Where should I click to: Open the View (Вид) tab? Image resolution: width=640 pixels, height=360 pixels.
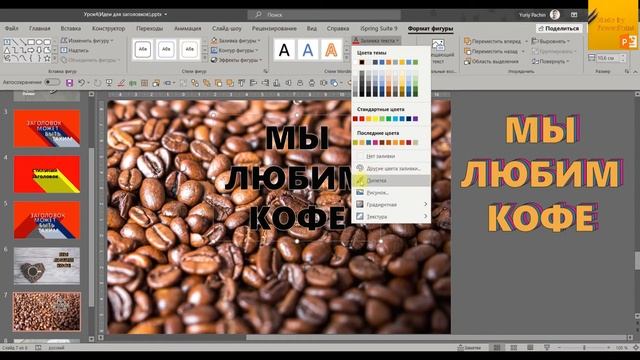pyautogui.click(x=312, y=29)
